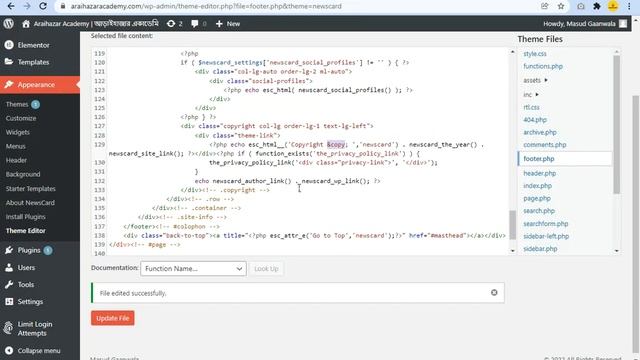Visit site via the home icon
Screen dimensions: 640x360
tap(26, 24)
